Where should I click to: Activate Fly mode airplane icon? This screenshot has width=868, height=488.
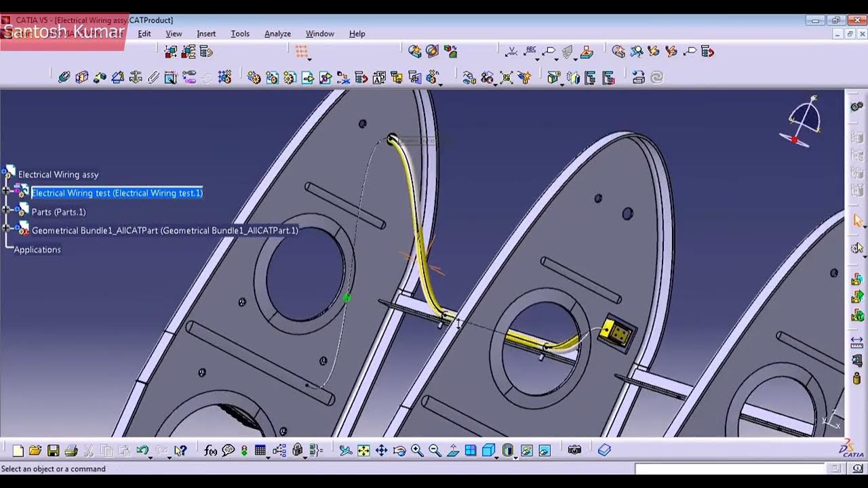click(x=346, y=450)
